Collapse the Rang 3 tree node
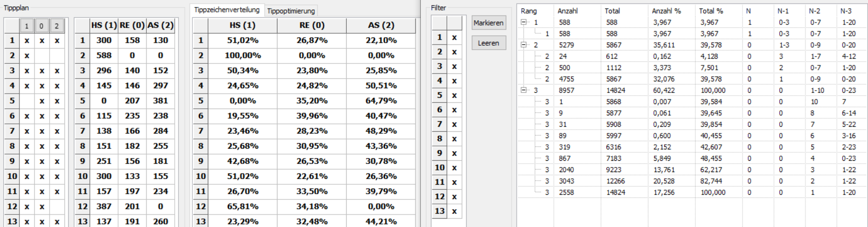Screen dimensions: 868x227 [523, 90]
